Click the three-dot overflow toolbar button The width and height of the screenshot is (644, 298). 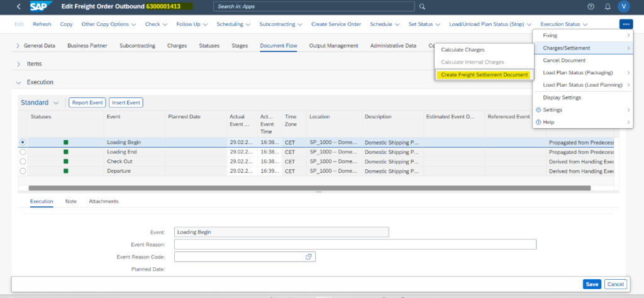pos(625,24)
